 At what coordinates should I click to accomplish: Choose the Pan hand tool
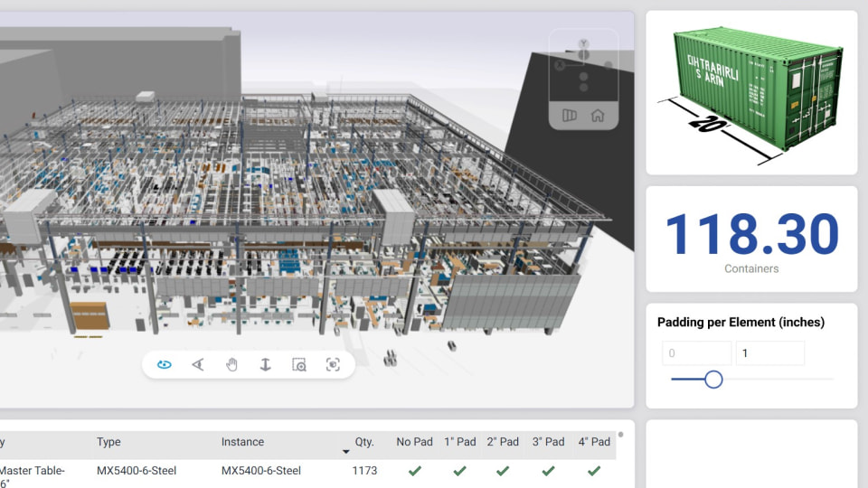pos(232,364)
